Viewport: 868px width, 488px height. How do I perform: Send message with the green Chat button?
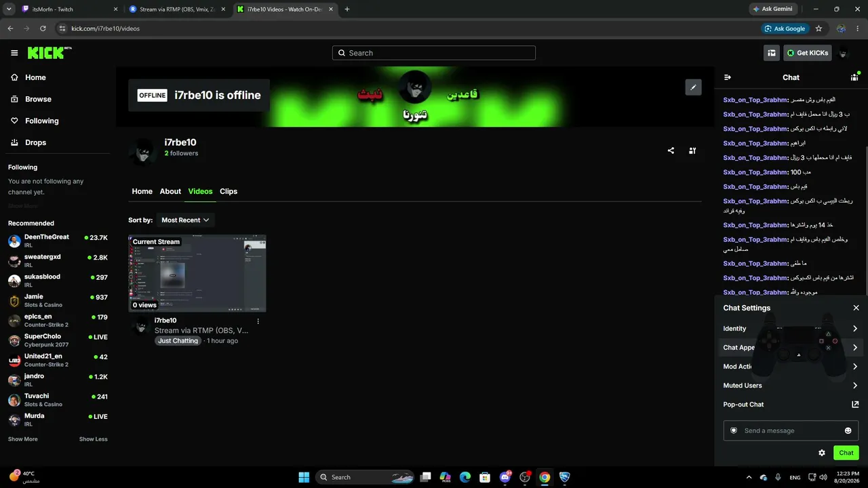point(846,453)
